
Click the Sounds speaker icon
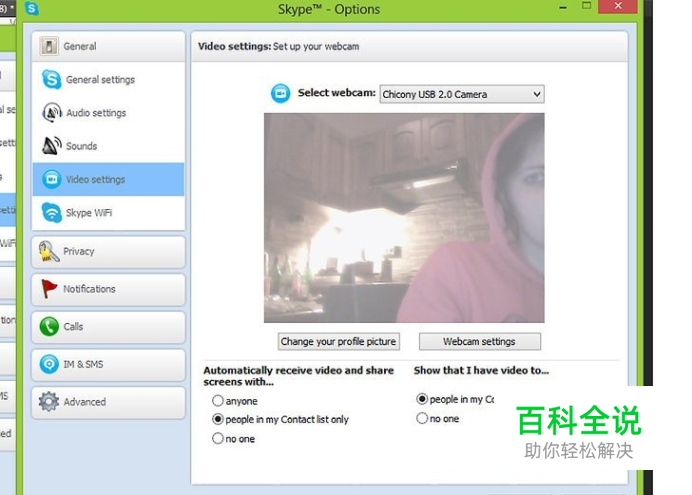click(x=51, y=146)
